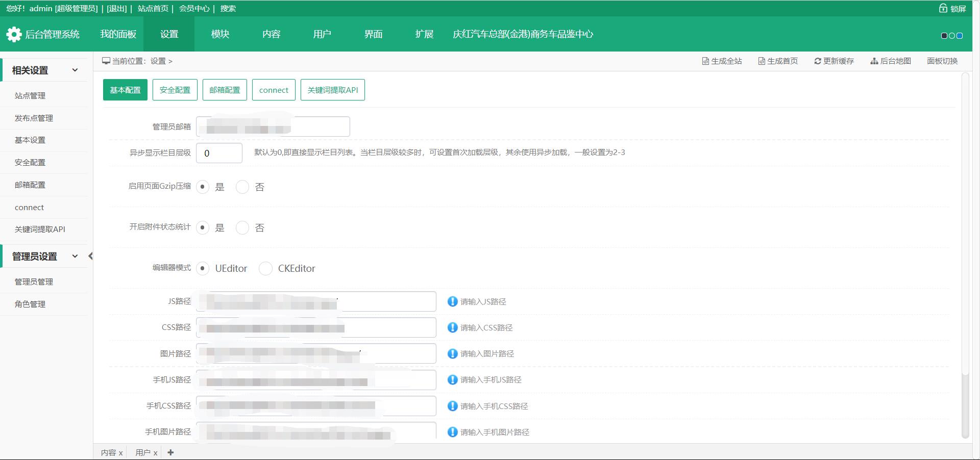Open the 设置 top menu
Image resolution: width=980 pixels, height=460 pixels.
pos(169,34)
